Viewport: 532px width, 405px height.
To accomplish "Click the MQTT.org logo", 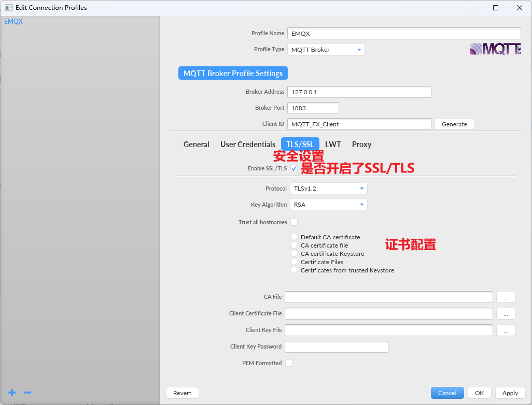I will pos(495,49).
